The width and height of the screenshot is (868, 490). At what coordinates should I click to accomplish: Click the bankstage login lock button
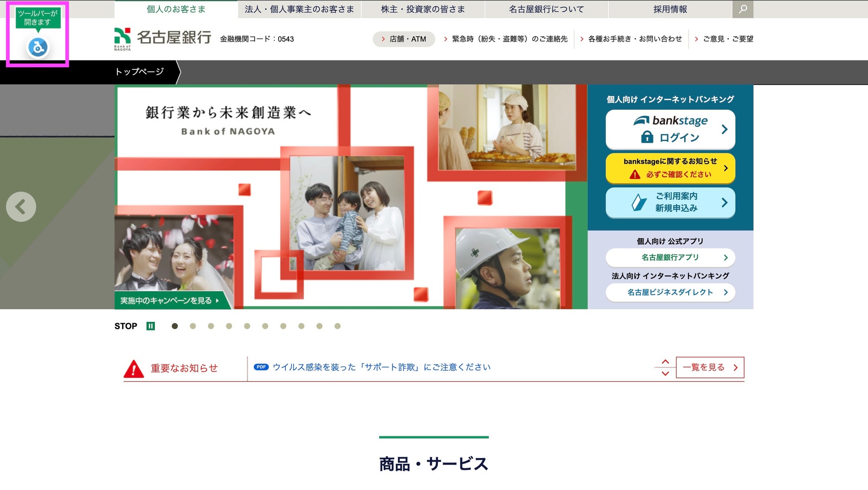(x=670, y=129)
